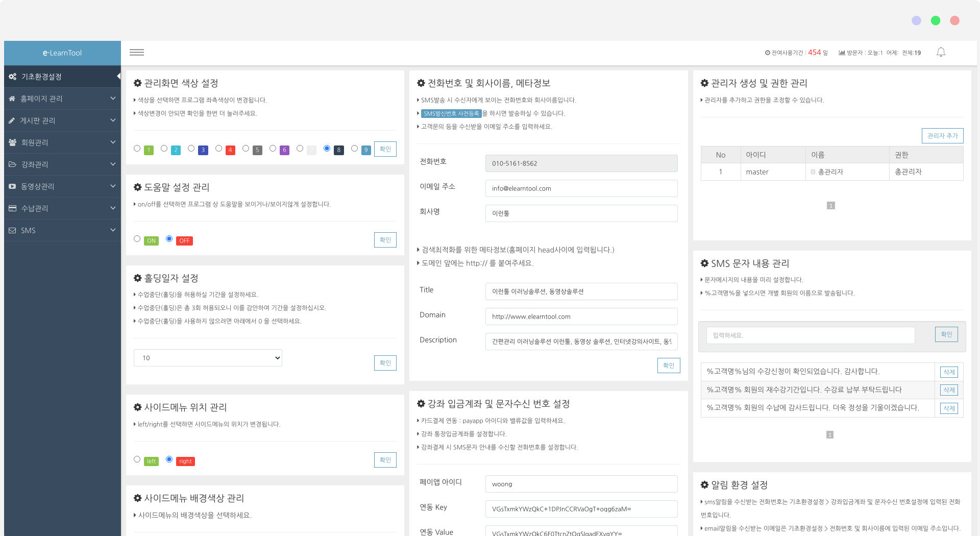980x536 pixels.
Task: Expand 게시판 관리 chevron
Action: pos(113,120)
